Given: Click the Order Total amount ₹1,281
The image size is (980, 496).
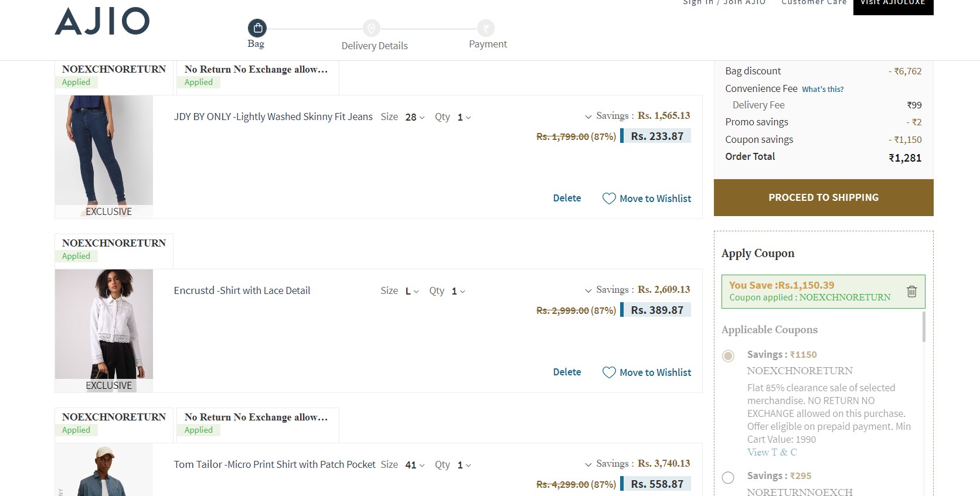Looking at the screenshot, I should tap(905, 158).
